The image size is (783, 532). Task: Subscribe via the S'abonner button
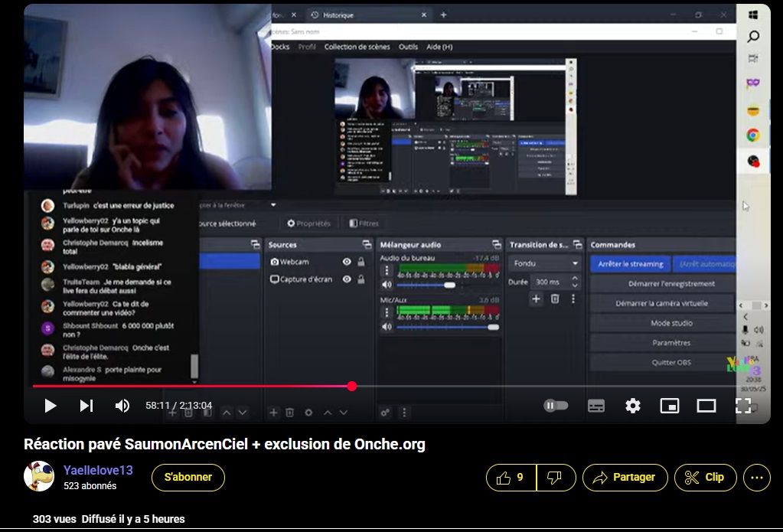(x=188, y=478)
